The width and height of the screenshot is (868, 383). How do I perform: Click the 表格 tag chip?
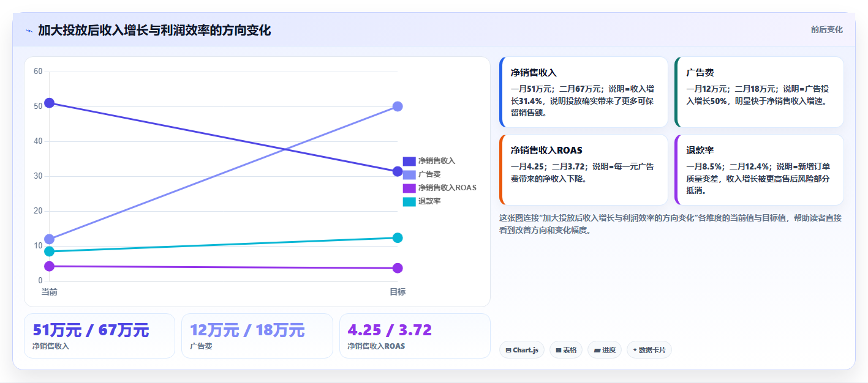coord(566,350)
